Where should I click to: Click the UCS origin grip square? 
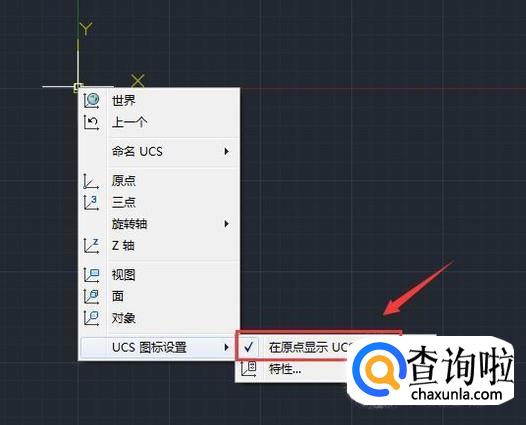(x=78, y=87)
